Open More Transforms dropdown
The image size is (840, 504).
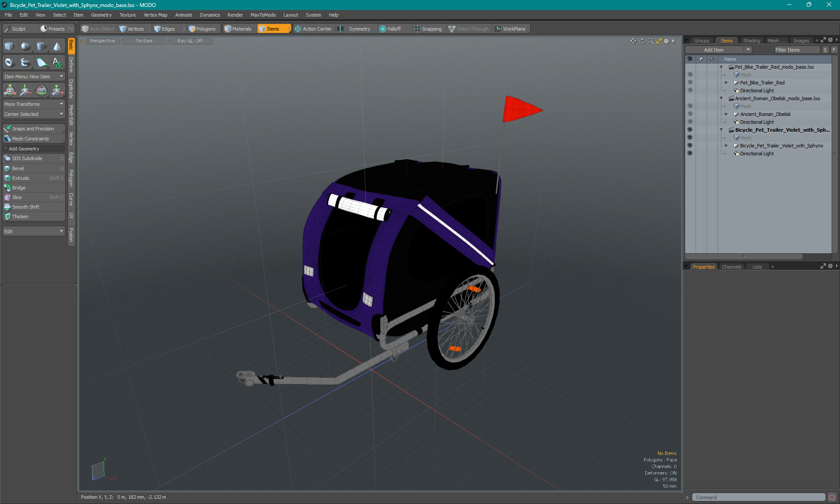tap(34, 104)
